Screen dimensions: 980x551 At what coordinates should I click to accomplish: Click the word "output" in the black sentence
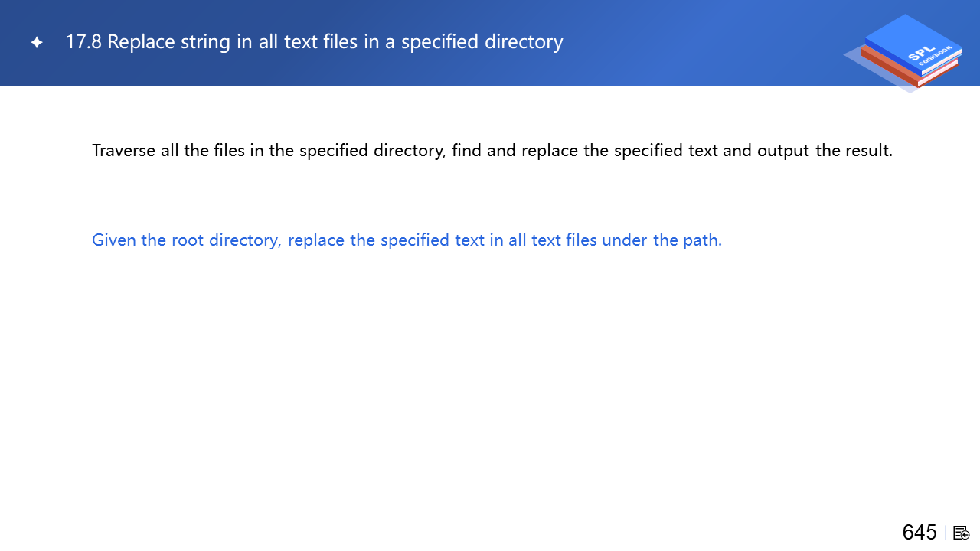point(783,151)
